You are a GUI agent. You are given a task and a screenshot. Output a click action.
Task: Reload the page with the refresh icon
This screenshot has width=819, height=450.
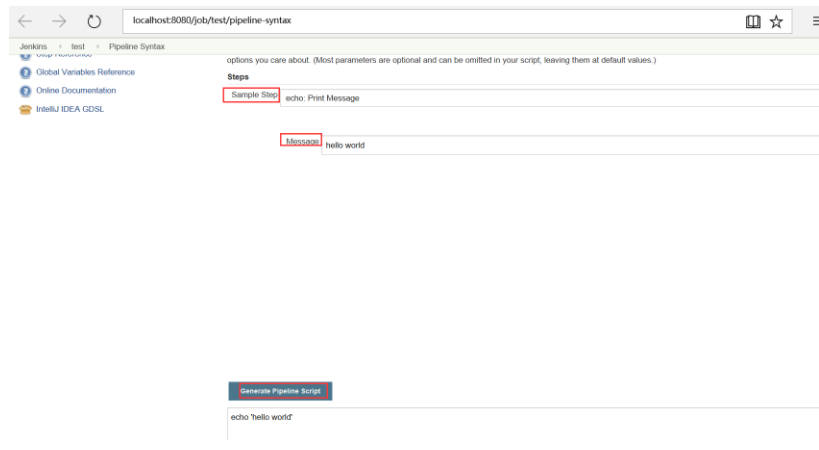tap(94, 21)
